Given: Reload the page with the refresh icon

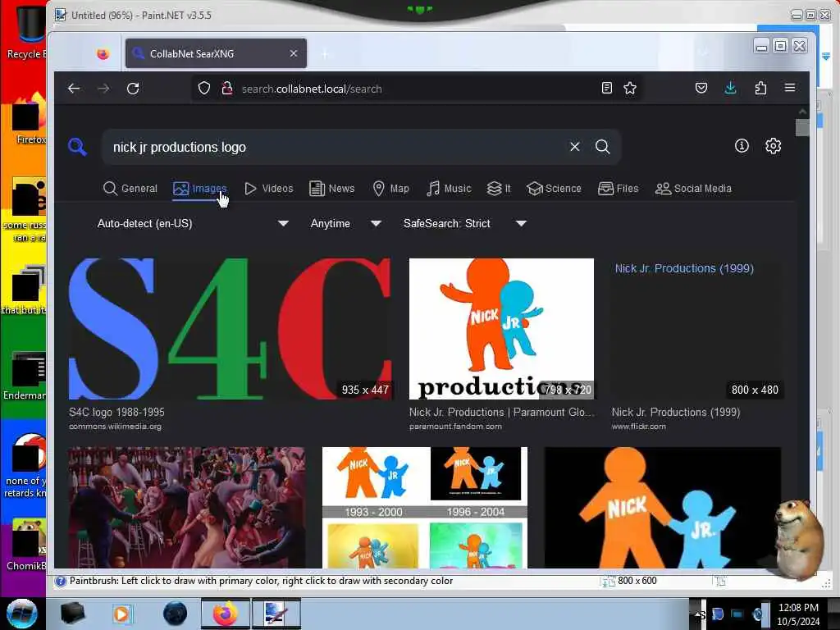Looking at the screenshot, I should click(x=133, y=89).
